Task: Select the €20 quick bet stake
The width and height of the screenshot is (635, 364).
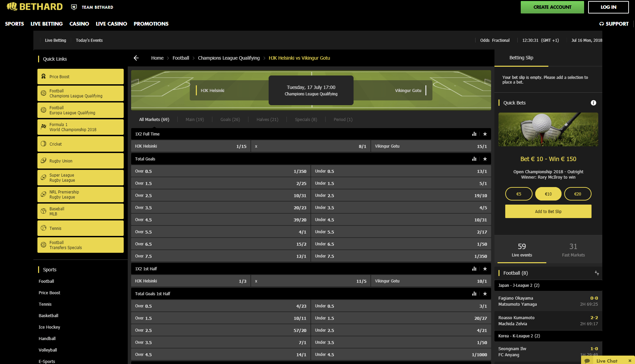Action: click(x=578, y=194)
